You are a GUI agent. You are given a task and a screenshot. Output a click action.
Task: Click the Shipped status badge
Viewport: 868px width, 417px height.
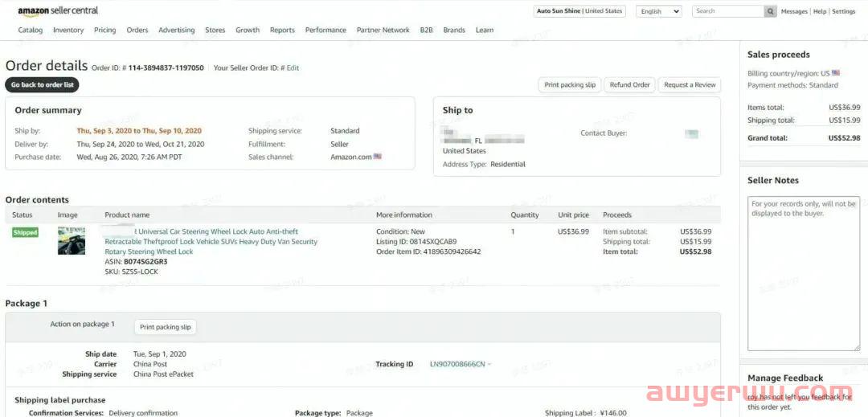pos(25,232)
